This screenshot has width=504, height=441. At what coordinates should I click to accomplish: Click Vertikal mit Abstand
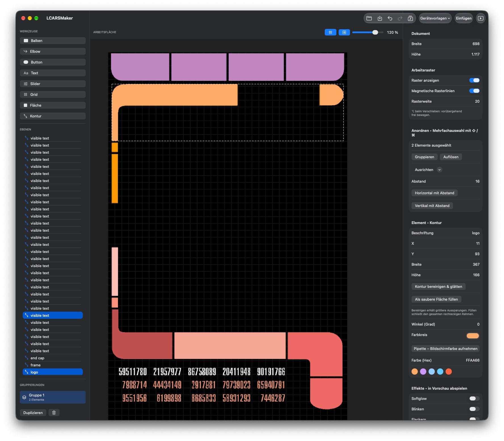432,206
